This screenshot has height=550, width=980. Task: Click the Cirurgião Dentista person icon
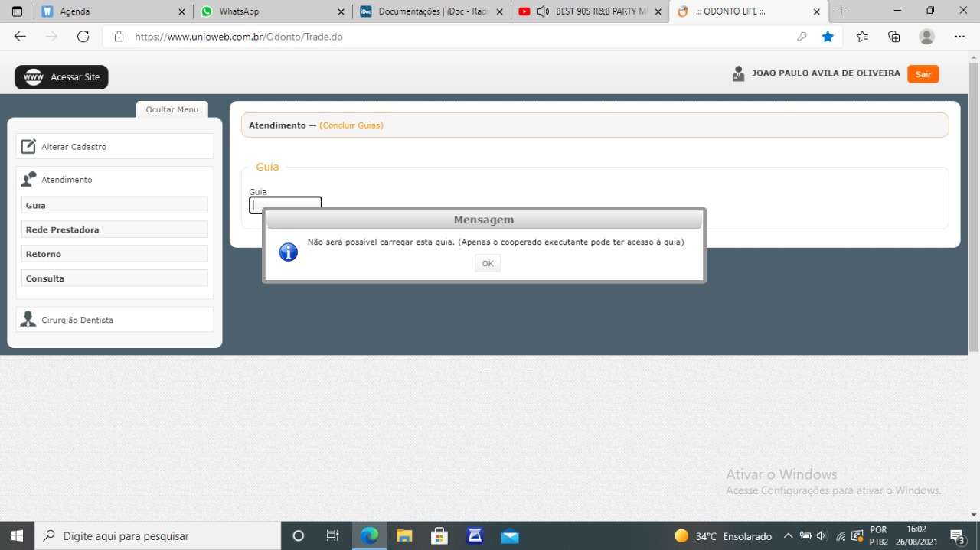point(28,320)
